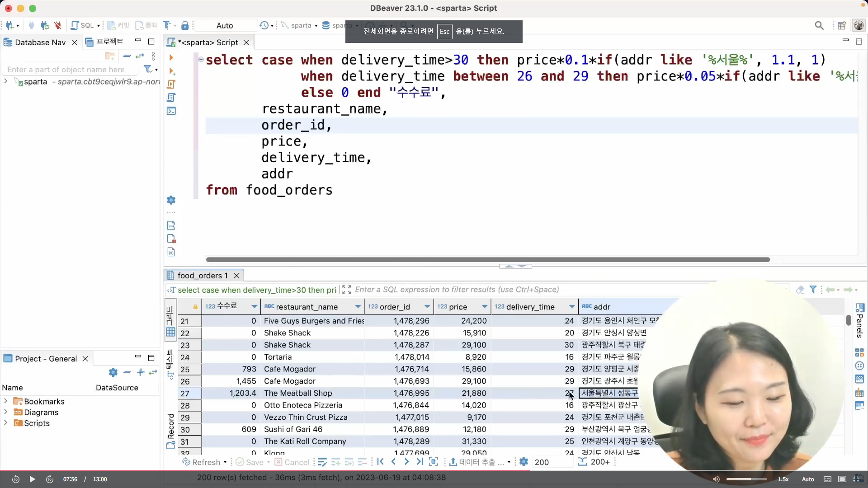868x488 pixels.
Task: Click the horizontal scrollbar under the SQL editor
Action: (488, 259)
